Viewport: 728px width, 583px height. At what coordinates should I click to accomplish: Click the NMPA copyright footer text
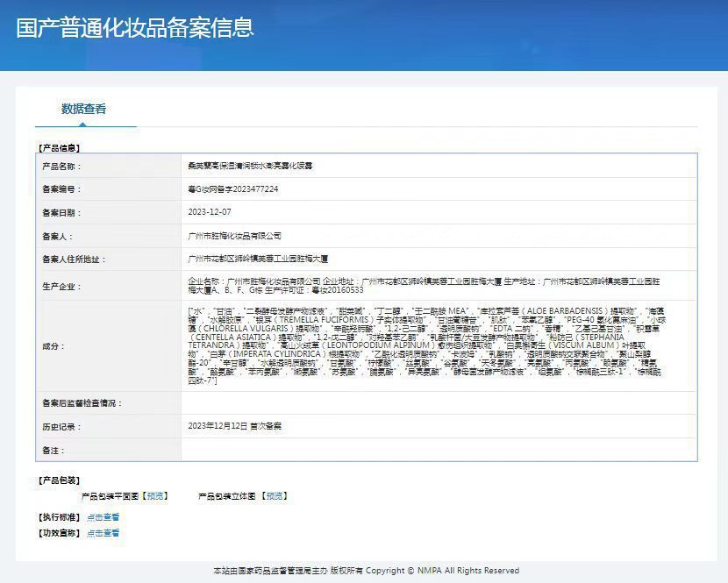click(367, 571)
